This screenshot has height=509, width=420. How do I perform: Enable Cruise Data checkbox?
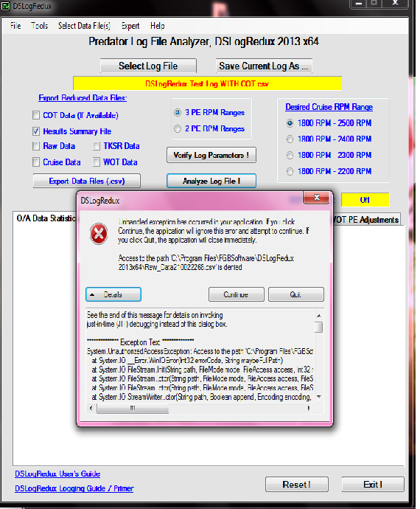(36, 162)
